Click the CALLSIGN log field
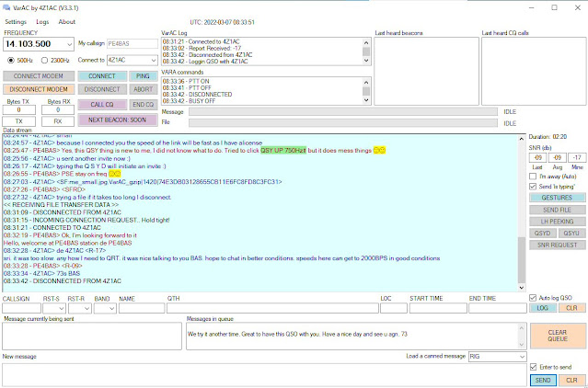This screenshot has height=388, width=588. tap(21, 308)
